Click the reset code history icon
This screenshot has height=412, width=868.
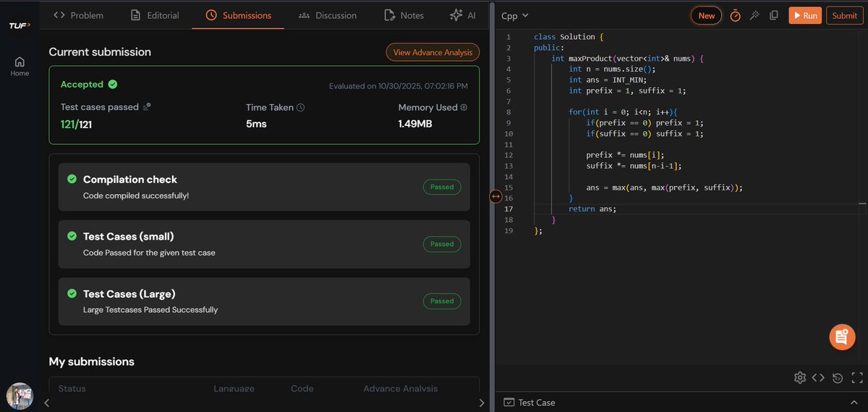838,377
